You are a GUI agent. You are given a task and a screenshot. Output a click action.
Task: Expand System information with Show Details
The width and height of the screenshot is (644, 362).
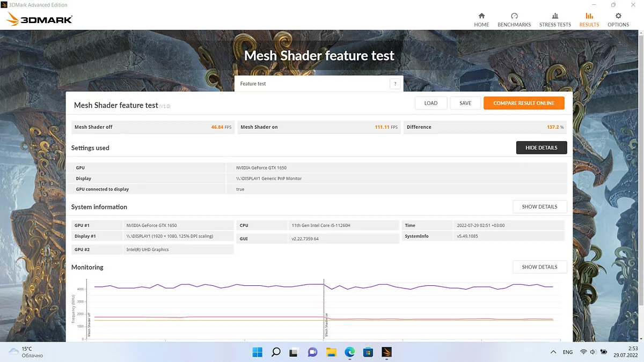539,206
